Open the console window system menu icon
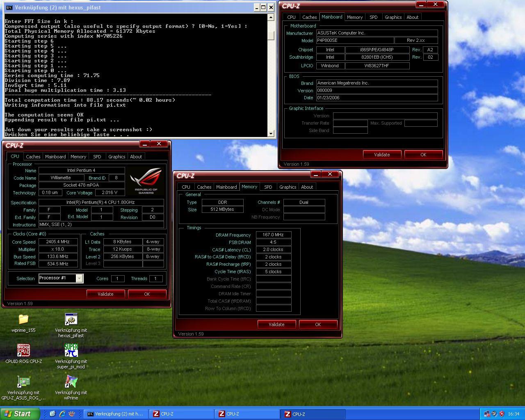Viewport: 525px width, 420px height. click(x=9, y=7)
